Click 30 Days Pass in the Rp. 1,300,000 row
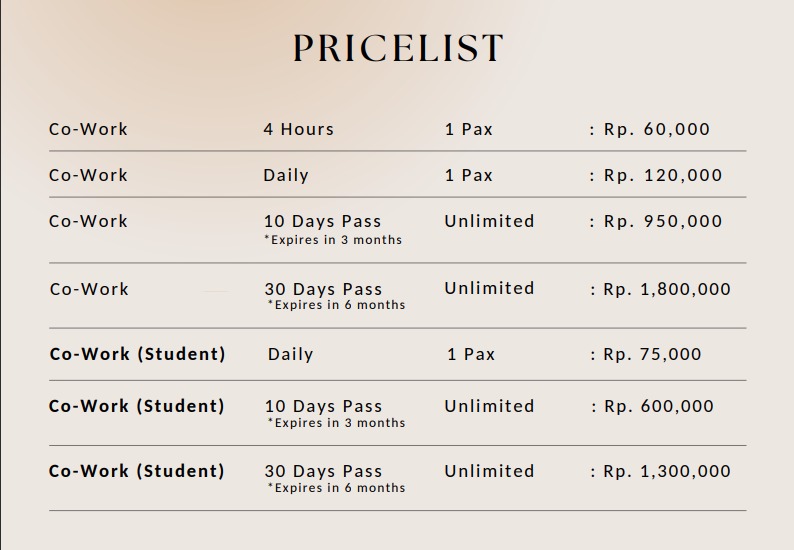This screenshot has width=794, height=550. (x=323, y=471)
